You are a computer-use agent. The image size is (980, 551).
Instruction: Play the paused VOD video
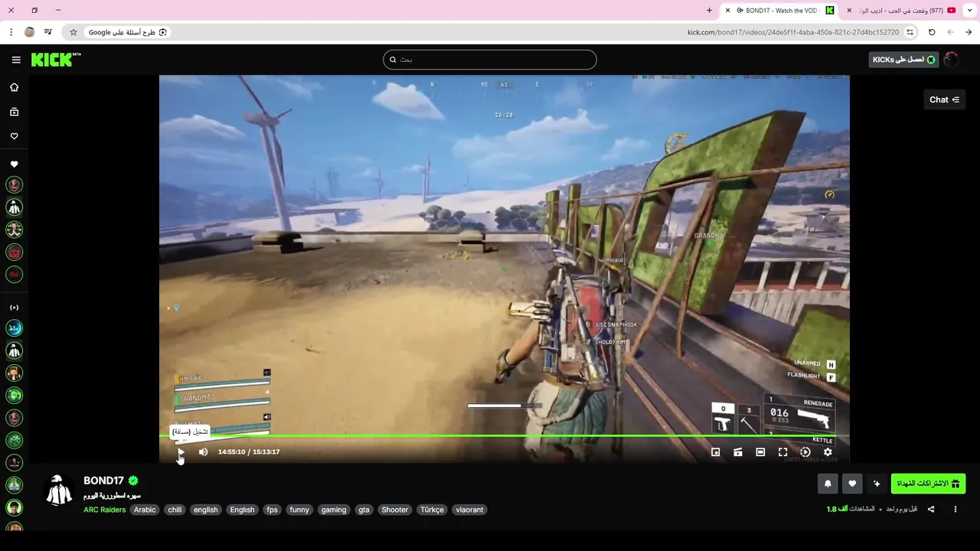(181, 452)
